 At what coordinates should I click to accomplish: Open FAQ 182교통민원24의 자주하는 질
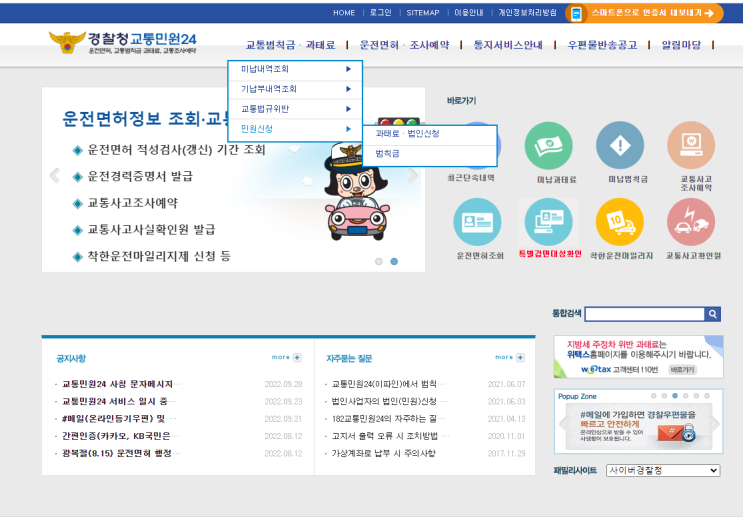[388, 419]
